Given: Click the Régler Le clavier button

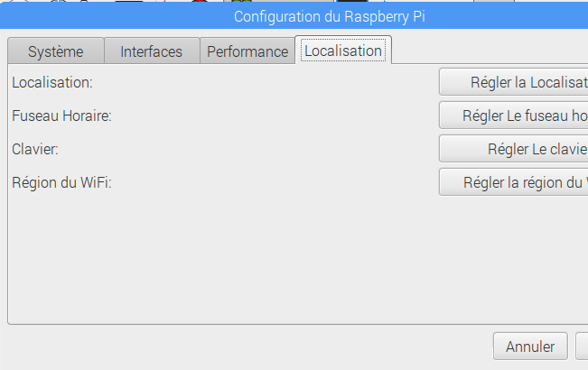Looking at the screenshot, I should coord(514,149).
